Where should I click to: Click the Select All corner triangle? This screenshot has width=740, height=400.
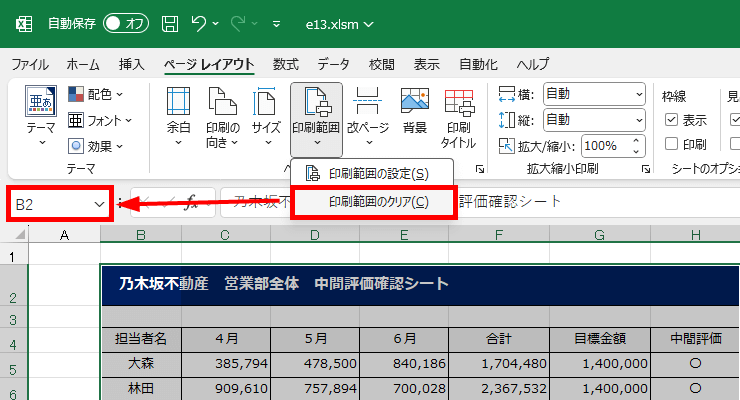tap(20, 234)
